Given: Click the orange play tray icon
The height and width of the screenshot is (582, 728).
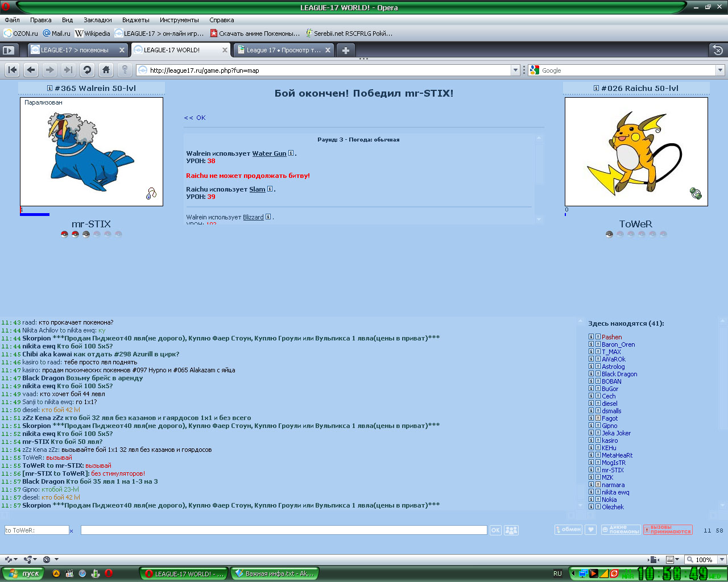Looking at the screenshot, I should point(593,573).
